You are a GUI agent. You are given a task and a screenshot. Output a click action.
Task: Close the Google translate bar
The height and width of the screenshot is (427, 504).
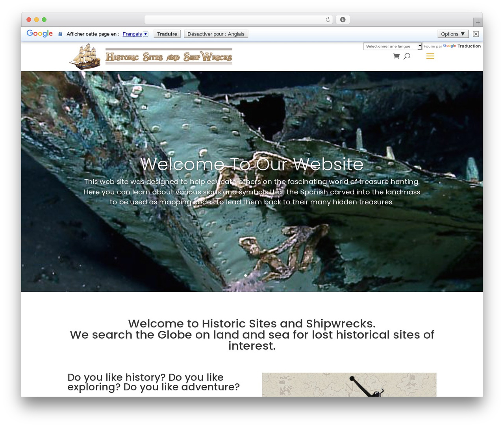pos(476,34)
